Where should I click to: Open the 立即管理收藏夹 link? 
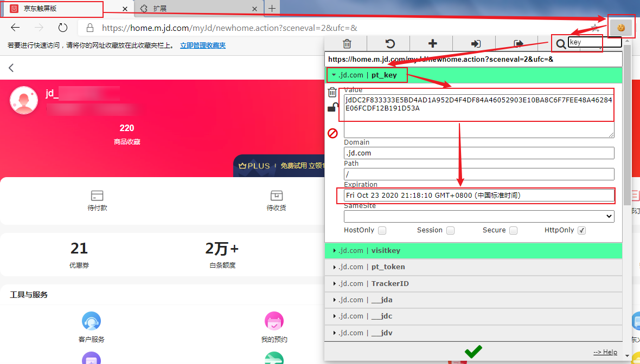(203, 45)
